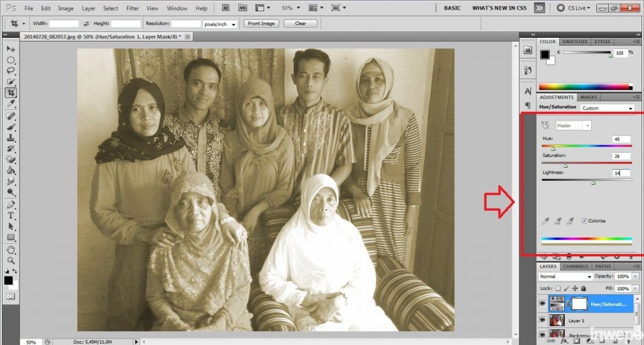Select the Spot Healing Brush tool
The image size is (644, 345).
[x=11, y=116]
